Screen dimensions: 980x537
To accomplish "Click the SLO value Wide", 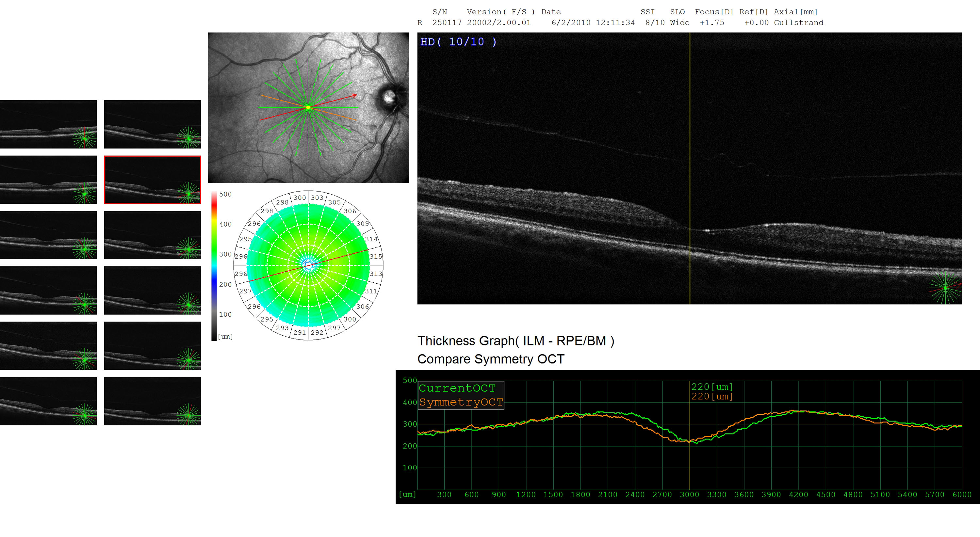I will click(x=679, y=23).
